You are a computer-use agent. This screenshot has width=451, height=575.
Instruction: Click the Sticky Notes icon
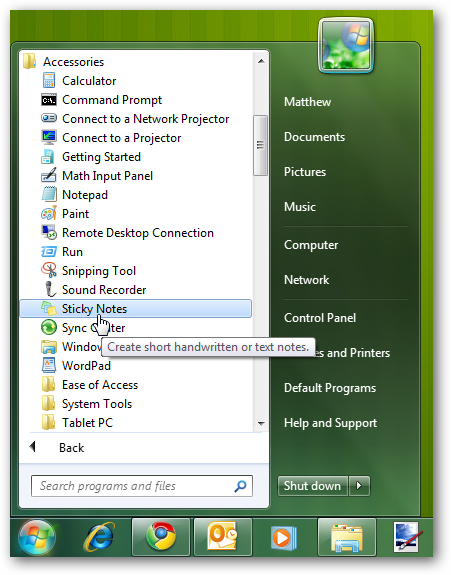[x=49, y=308]
